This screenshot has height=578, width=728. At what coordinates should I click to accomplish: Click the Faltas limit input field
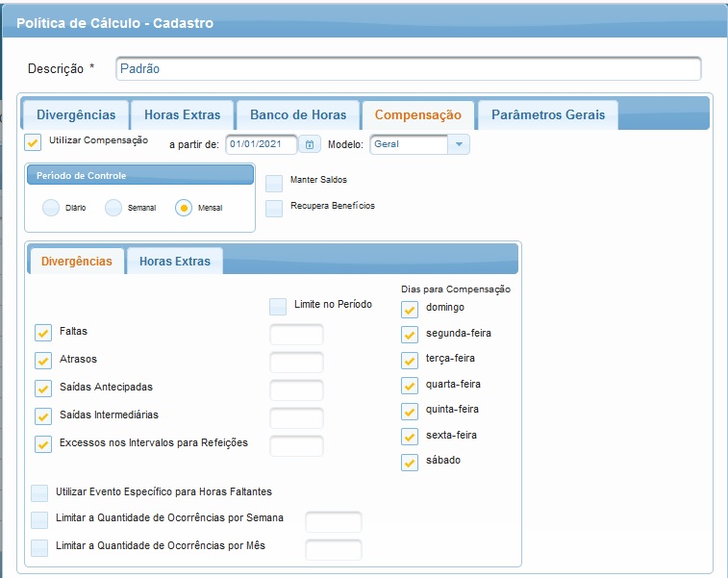click(x=296, y=335)
